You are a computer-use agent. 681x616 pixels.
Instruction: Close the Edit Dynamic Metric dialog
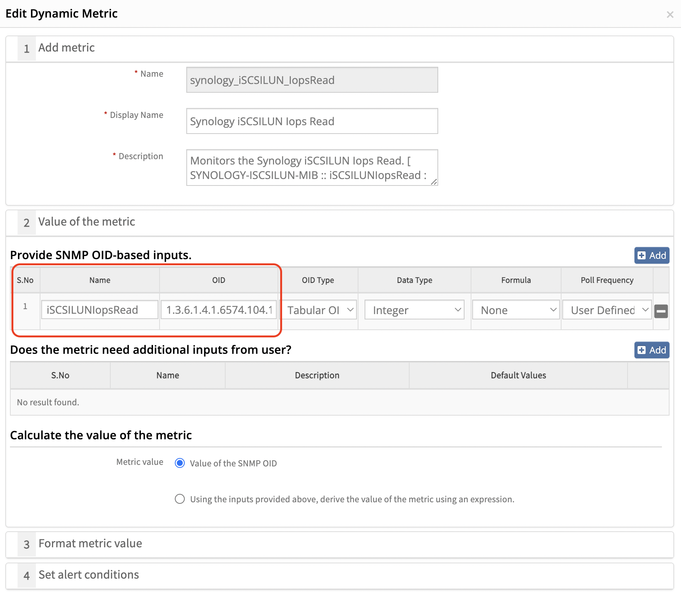[670, 15]
